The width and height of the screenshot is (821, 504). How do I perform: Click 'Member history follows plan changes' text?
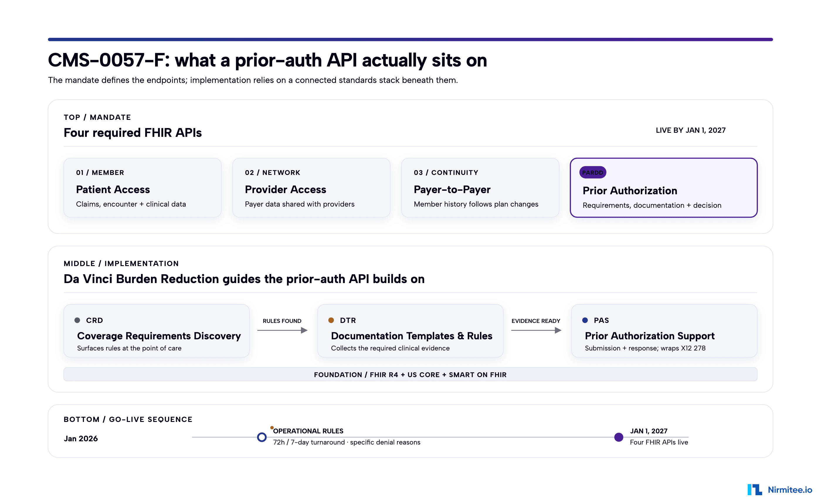click(x=476, y=204)
